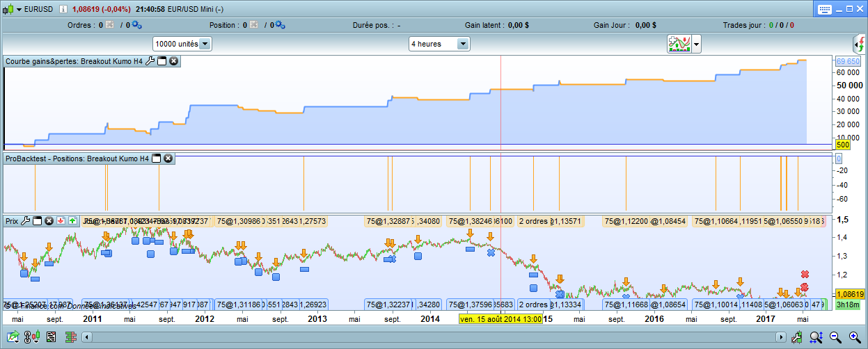The width and height of the screenshot is (868, 349).
Task: Open settings wrench for the Prix panel
Action: tap(26, 221)
